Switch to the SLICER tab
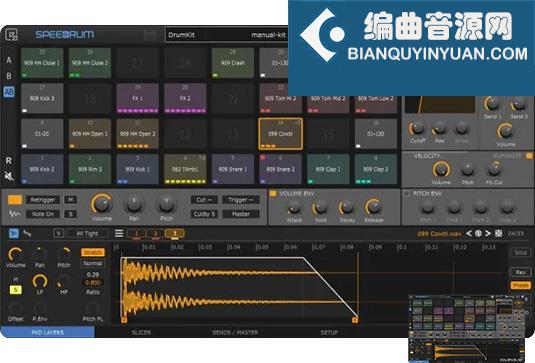 141,332
